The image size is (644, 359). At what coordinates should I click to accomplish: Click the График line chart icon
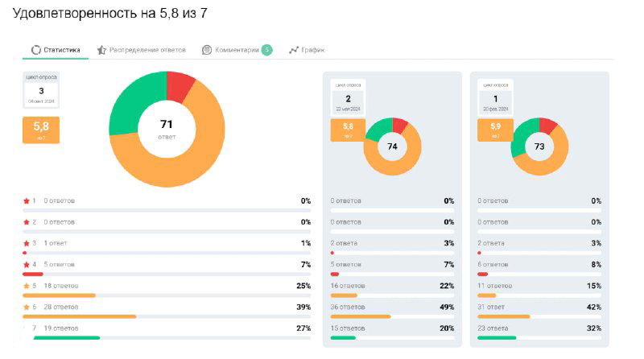294,50
